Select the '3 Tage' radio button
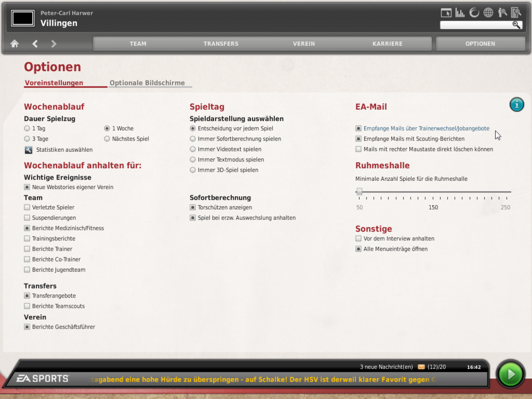The height and width of the screenshot is (399, 532). (x=27, y=139)
